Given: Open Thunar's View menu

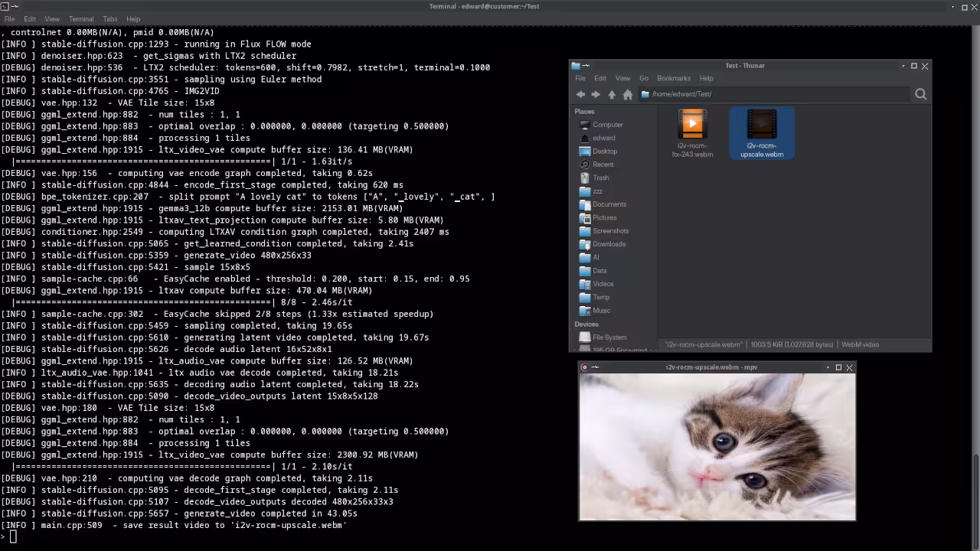Looking at the screenshot, I should 623,78.
